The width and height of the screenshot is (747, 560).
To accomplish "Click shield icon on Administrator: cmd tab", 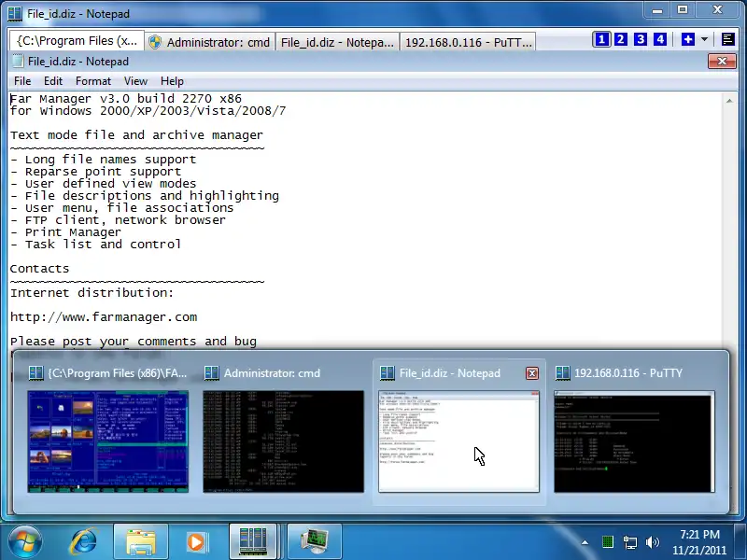I will click(155, 42).
